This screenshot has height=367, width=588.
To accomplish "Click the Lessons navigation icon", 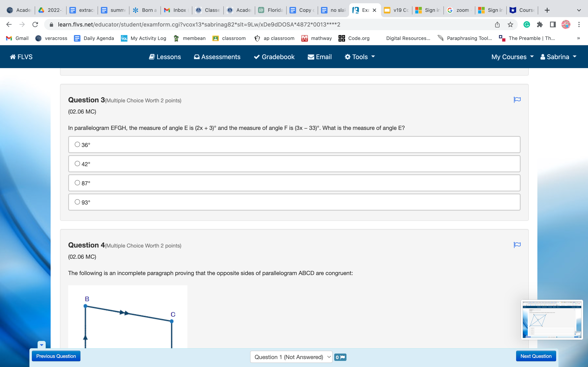I will (x=152, y=57).
